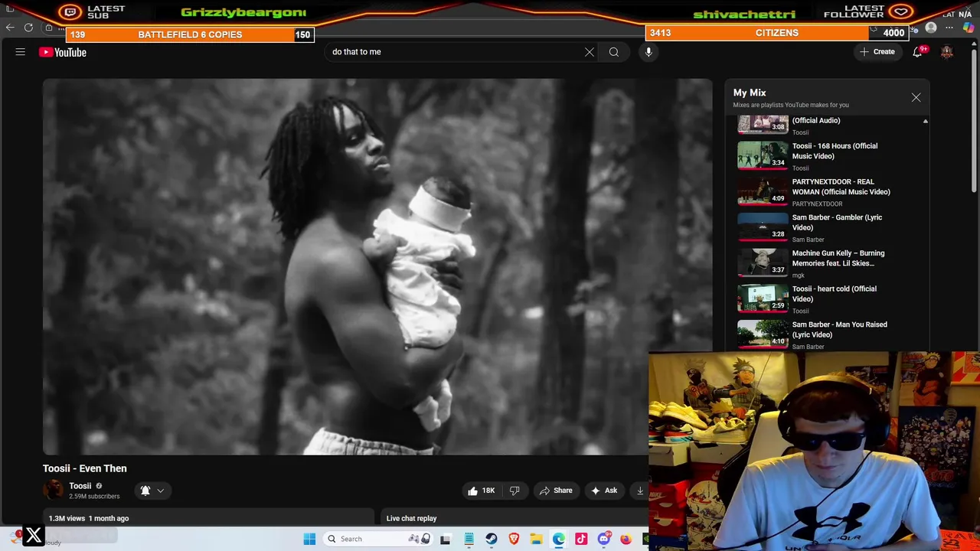This screenshot has width=980, height=551.
Task: Open the Windows Start menu
Action: click(309, 539)
